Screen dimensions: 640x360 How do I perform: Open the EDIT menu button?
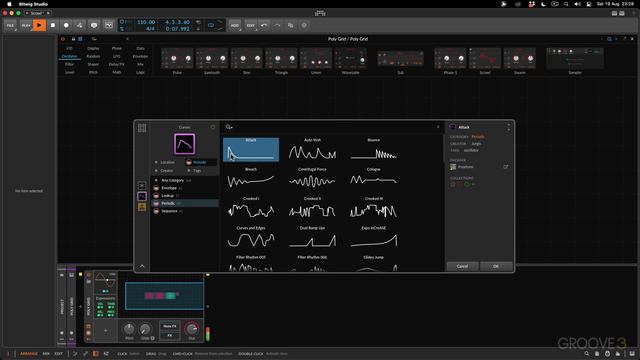[x=251, y=25]
